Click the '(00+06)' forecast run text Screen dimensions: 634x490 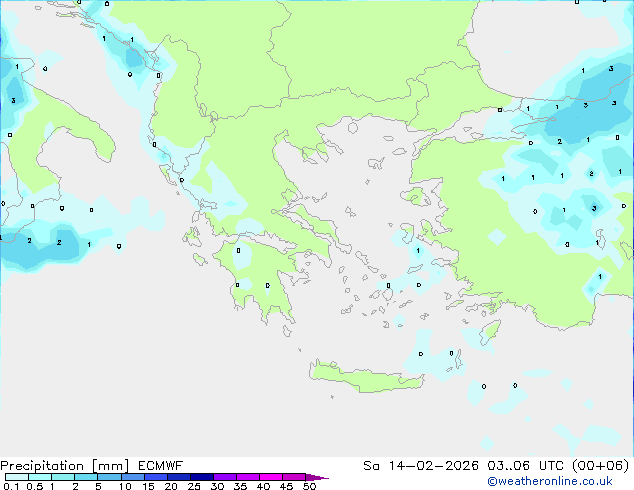601,466
